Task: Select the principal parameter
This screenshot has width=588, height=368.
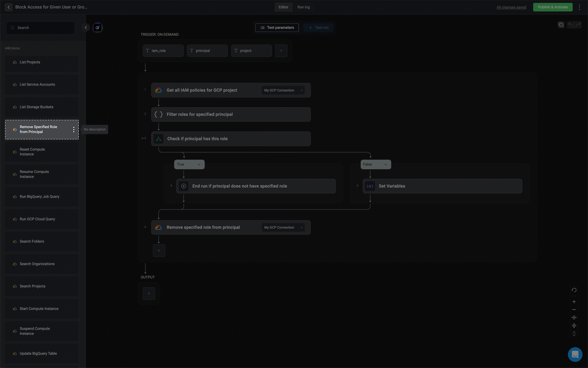Action: coord(207,51)
